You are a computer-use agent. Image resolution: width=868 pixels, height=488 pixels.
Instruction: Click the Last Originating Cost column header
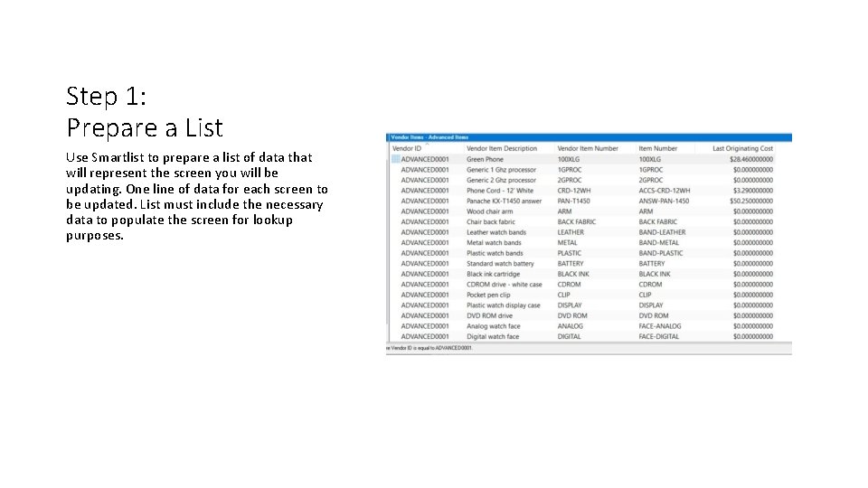(742, 148)
